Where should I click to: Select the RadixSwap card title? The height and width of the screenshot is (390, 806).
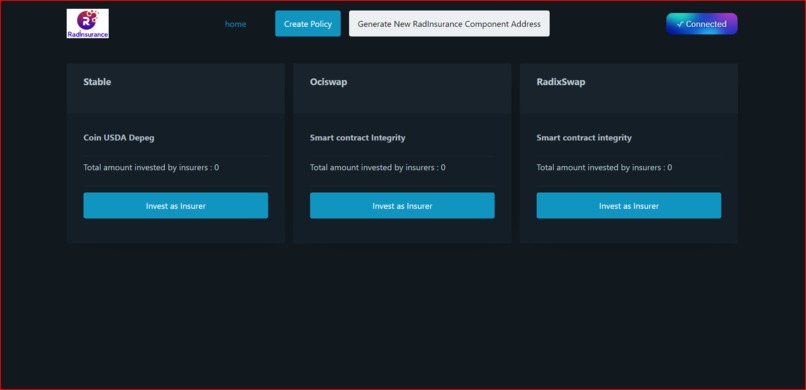point(561,82)
